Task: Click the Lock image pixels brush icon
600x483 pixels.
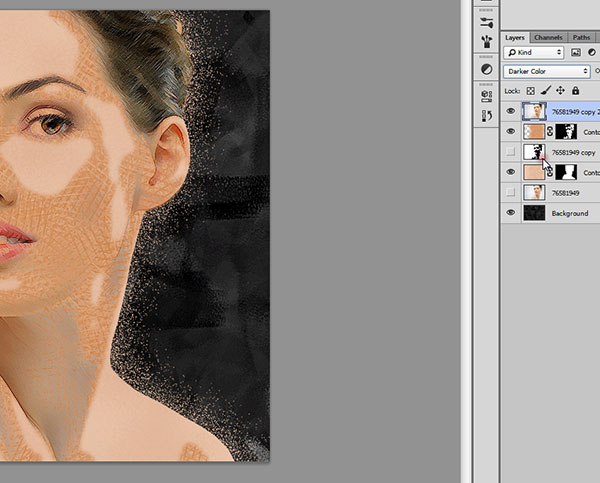Action: tap(545, 91)
